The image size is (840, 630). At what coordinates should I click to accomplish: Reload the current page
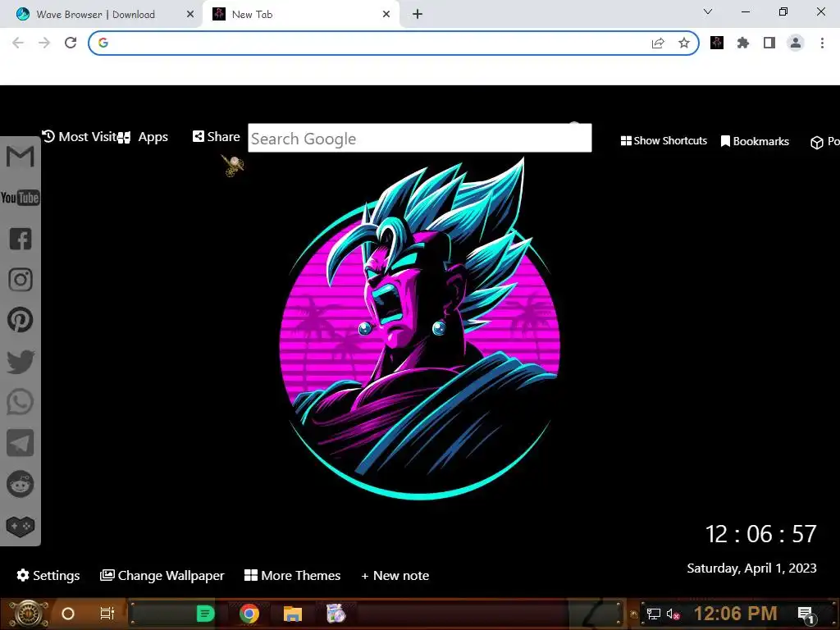71,43
